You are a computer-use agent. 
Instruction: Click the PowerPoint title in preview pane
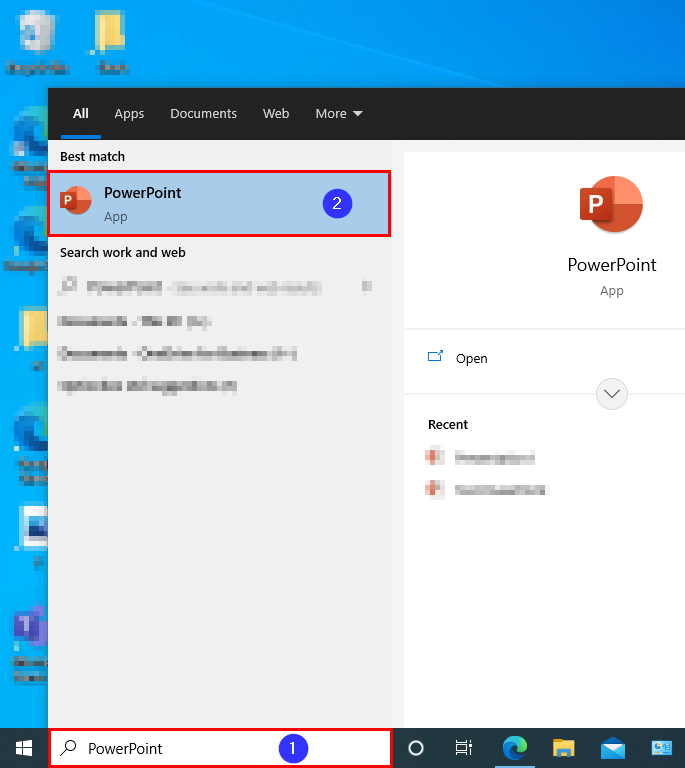pos(612,265)
